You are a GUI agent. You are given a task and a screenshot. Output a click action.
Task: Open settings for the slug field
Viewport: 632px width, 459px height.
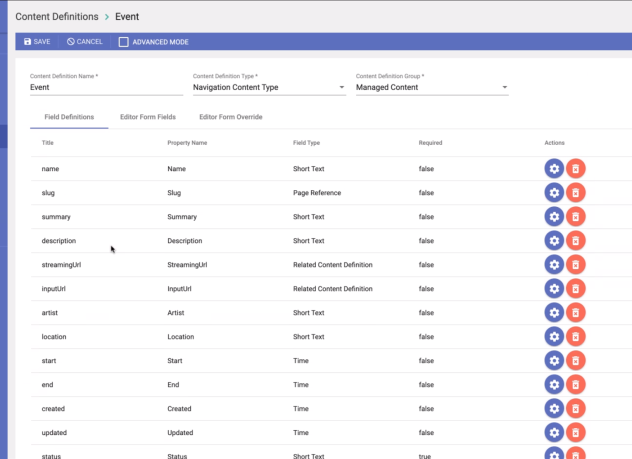pyautogui.click(x=554, y=193)
